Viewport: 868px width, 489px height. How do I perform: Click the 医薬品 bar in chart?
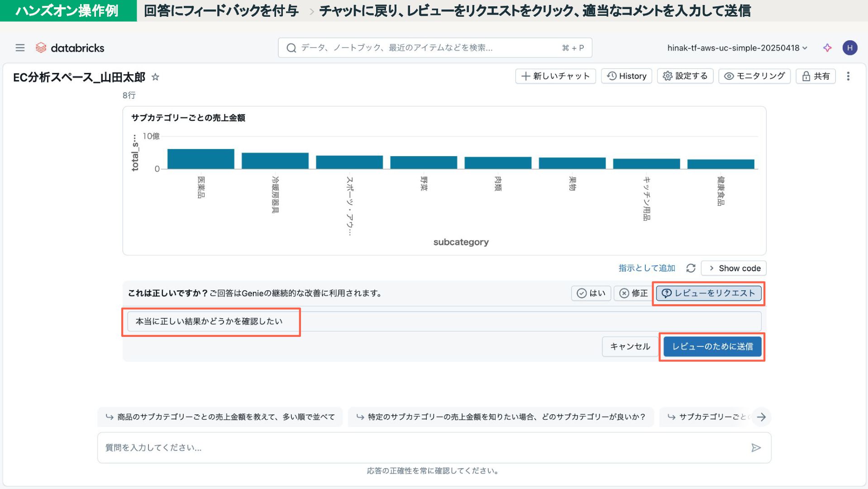coord(201,159)
